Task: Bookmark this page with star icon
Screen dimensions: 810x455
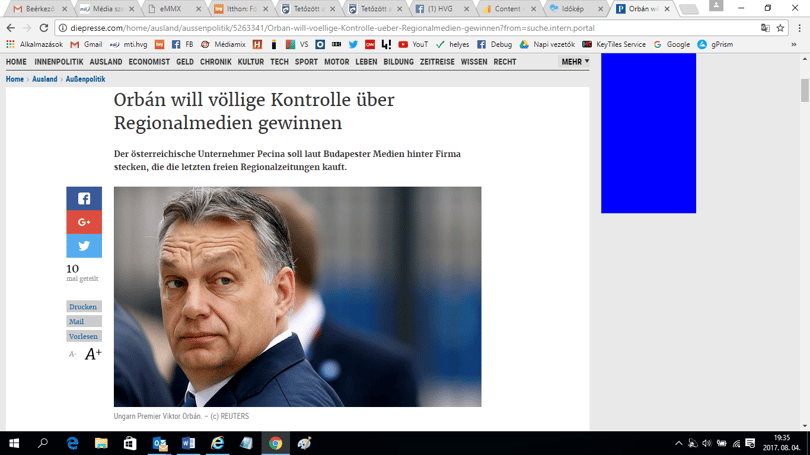Action: pos(780,28)
